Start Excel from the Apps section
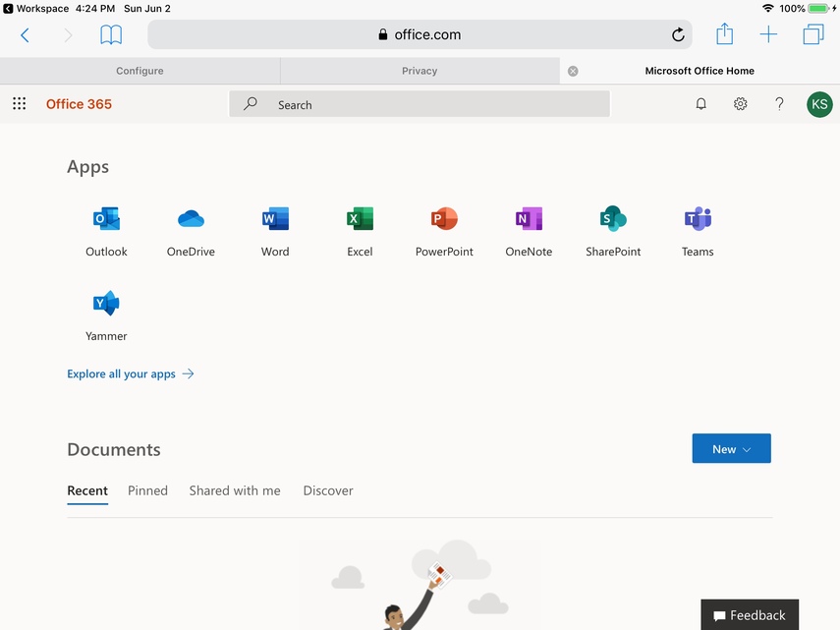840x630 pixels. [x=360, y=220]
